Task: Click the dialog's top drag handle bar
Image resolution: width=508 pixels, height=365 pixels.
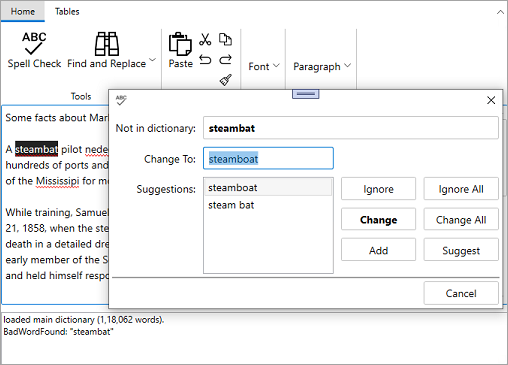Action: click(306, 94)
